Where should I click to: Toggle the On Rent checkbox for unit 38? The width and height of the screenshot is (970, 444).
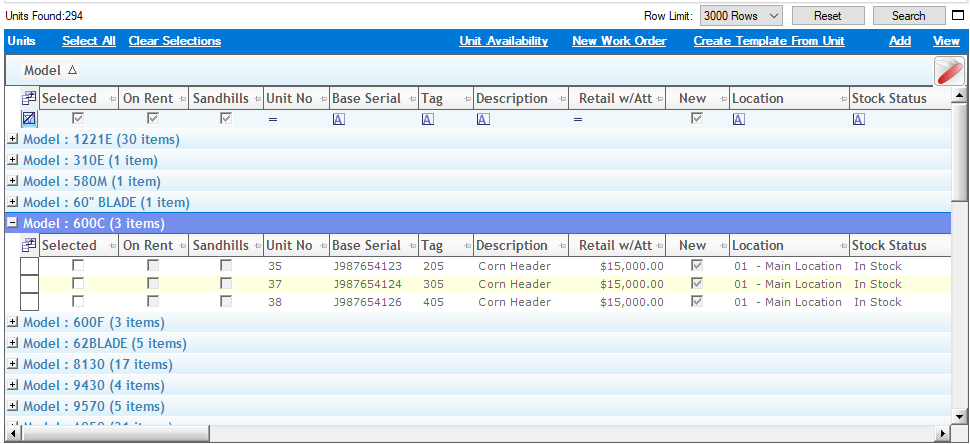[x=153, y=302]
